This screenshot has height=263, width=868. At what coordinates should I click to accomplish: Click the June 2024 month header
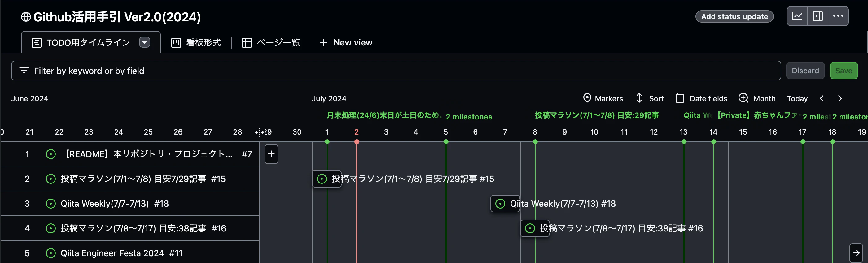tap(30, 99)
